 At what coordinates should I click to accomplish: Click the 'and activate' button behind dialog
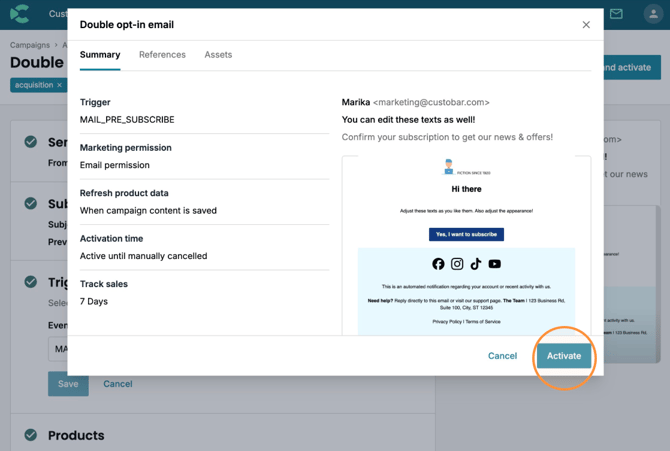pyautogui.click(x=632, y=68)
